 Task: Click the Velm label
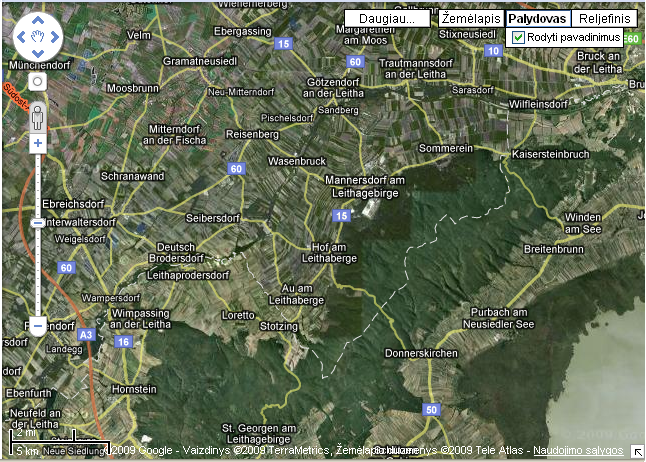click(138, 35)
